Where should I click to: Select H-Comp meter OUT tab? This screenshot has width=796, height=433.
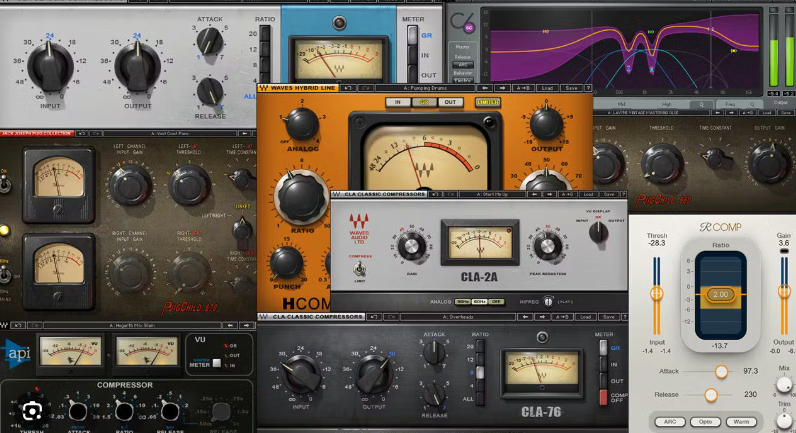tap(450, 103)
